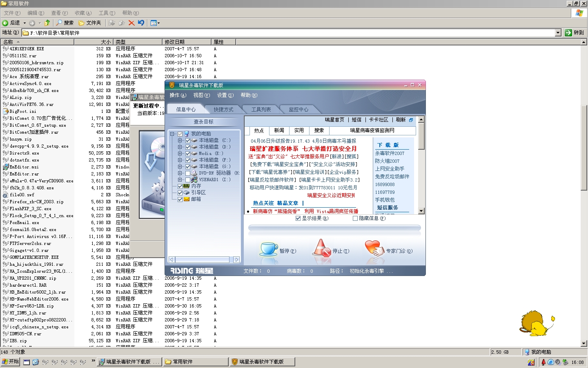588x368 pixels.
Task: Click the system tray clock
Action: (577, 362)
